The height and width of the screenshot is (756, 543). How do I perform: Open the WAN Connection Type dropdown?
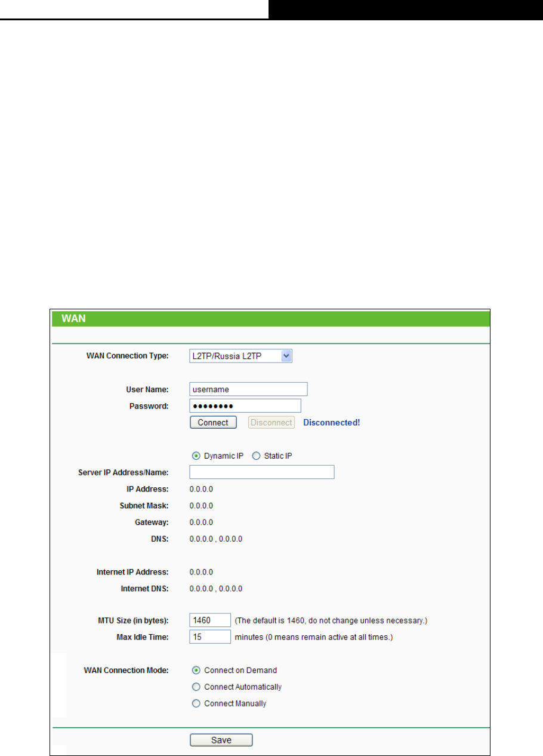pyautogui.click(x=240, y=357)
